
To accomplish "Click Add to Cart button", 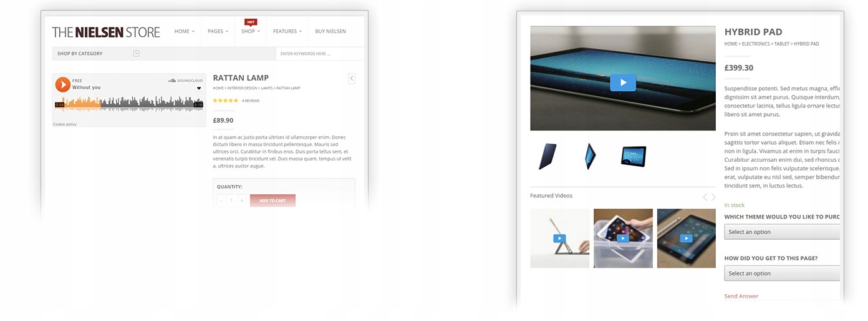I will point(272,200).
